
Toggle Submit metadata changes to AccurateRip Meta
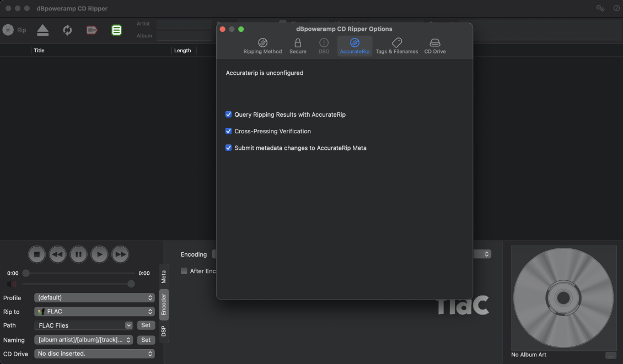[229, 148]
